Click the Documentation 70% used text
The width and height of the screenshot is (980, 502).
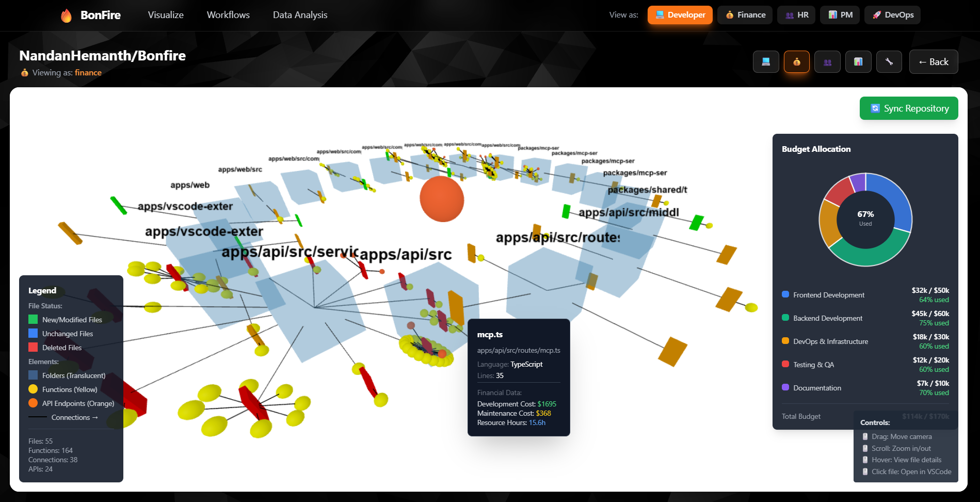pos(934,393)
